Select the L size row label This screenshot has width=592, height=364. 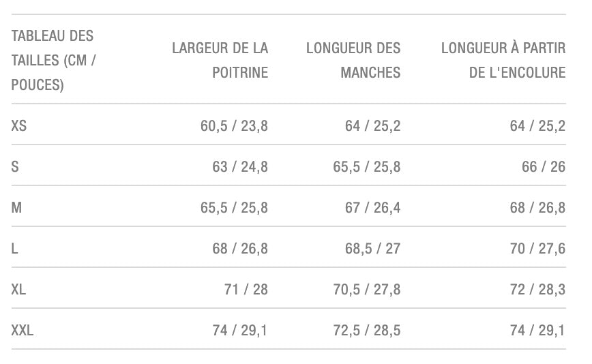[15, 248]
